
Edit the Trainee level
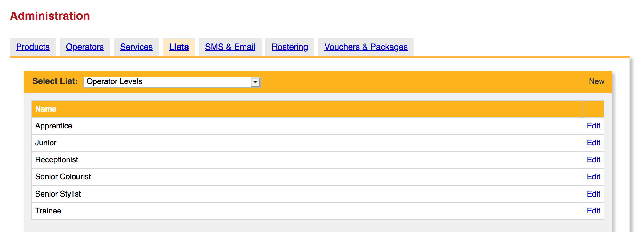coord(593,211)
